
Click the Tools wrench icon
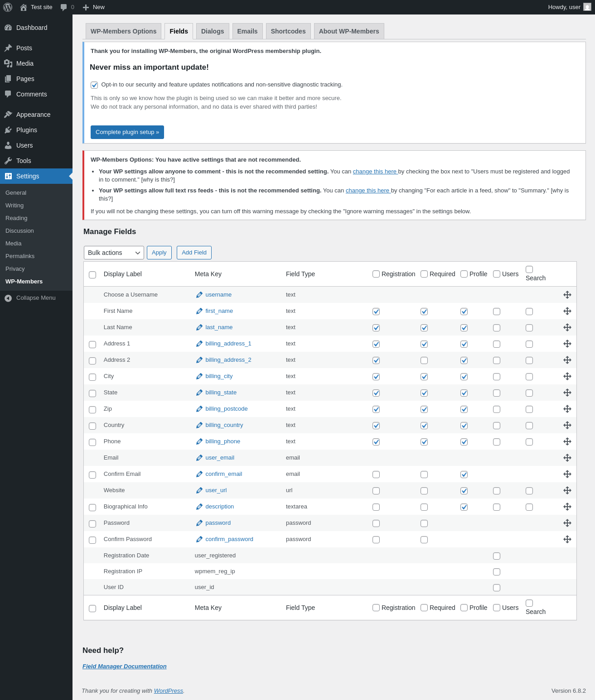coord(8,161)
